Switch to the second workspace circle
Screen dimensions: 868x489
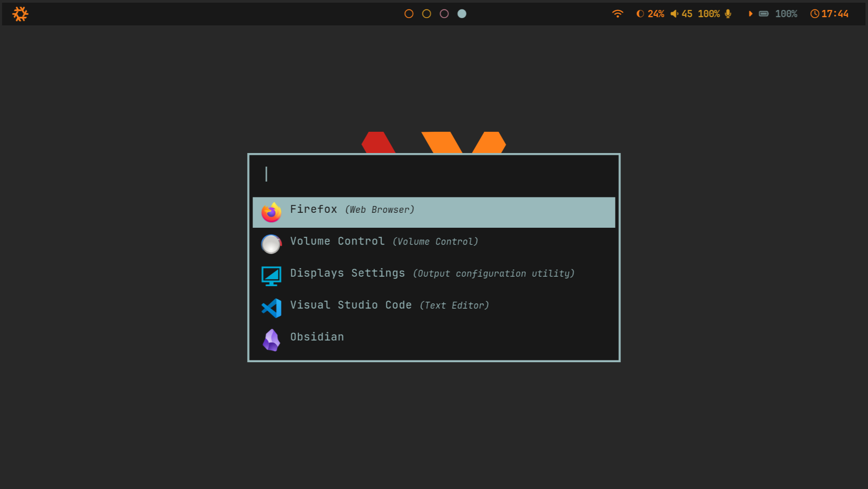[x=426, y=14]
